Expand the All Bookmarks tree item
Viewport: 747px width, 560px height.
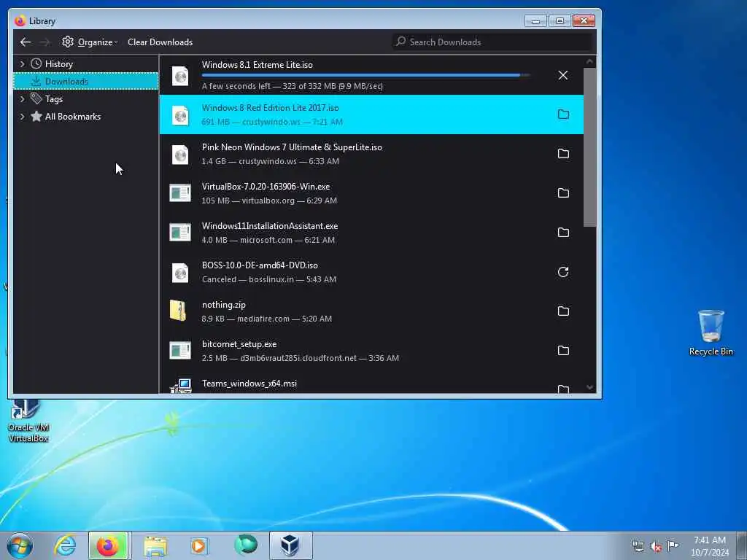[22, 116]
